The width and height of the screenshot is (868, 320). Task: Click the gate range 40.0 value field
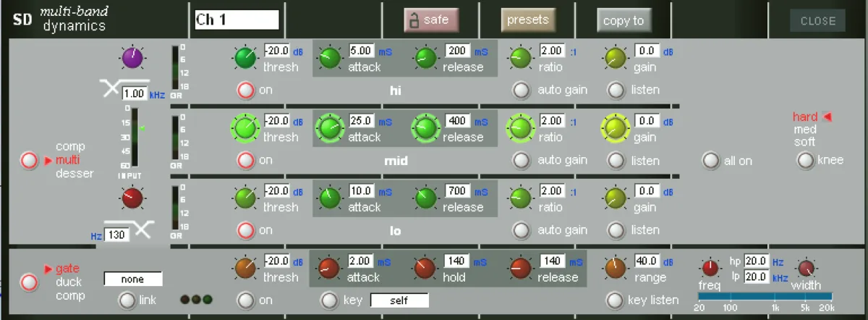[647, 261]
